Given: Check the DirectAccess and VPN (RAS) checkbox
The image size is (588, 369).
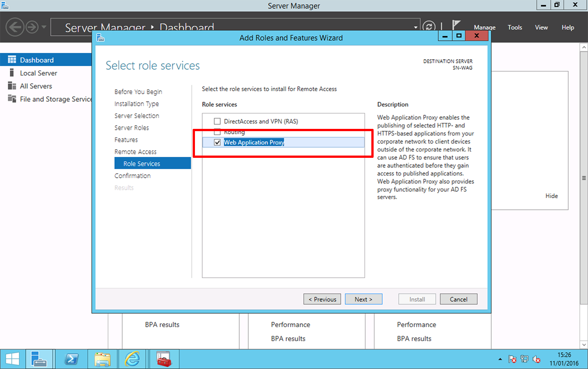Looking at the screenshot, I should [217, 121].
